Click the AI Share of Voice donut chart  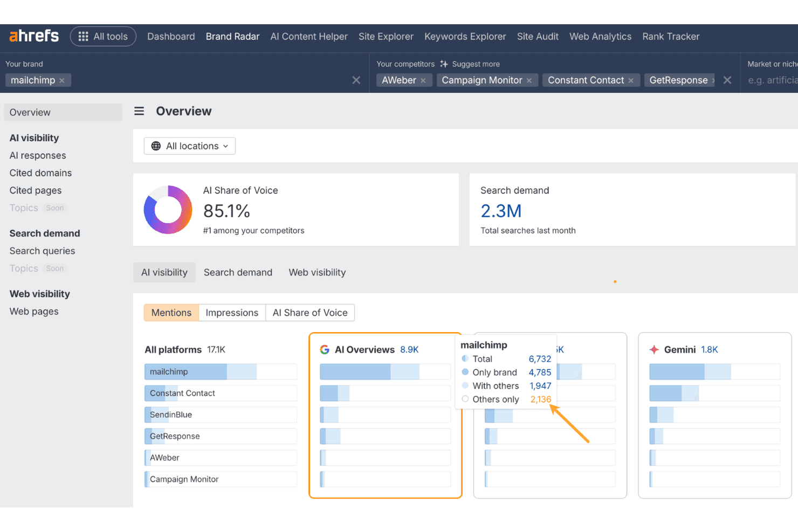(x=168, y=210)
